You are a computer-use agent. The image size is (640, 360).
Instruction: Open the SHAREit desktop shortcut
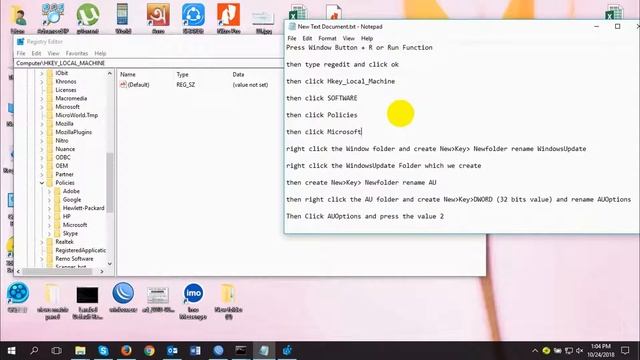click(x=193, y=16)
